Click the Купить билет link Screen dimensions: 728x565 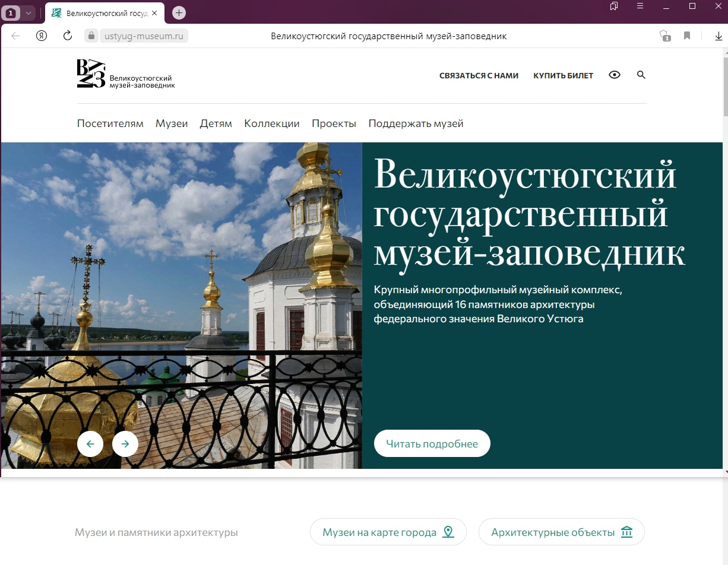click(563, 75)
